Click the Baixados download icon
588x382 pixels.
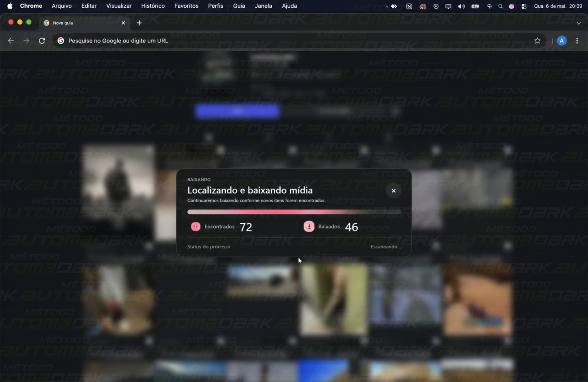(x=309, y=227)
